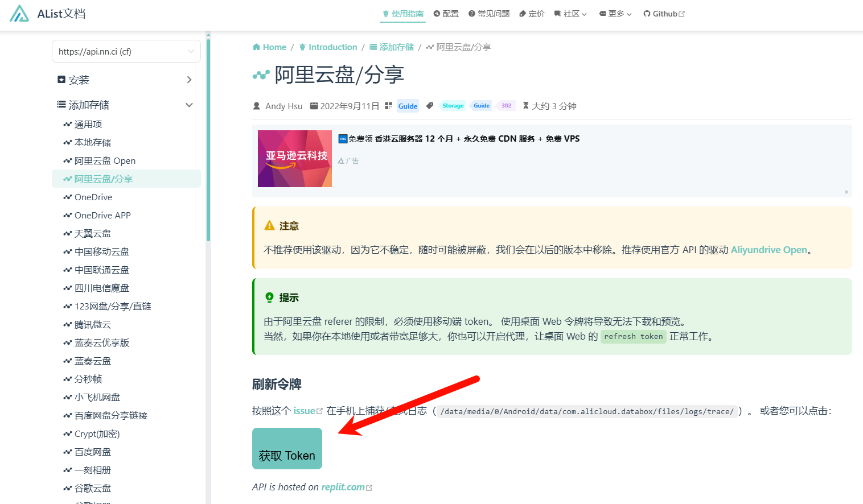863x504 pixels.
Task: Go to the Introduction breadcrumb
Action: [x=328, y=47]
